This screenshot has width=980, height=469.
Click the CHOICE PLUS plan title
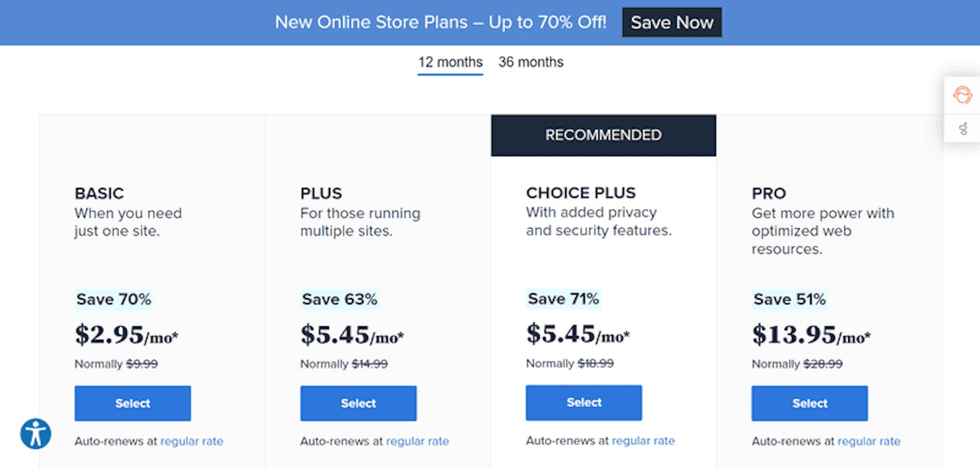(x=581, y=193)
